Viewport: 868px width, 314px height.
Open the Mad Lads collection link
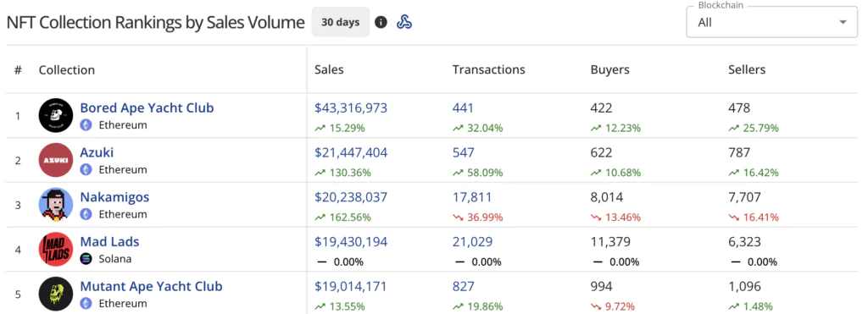click(109, 241)
